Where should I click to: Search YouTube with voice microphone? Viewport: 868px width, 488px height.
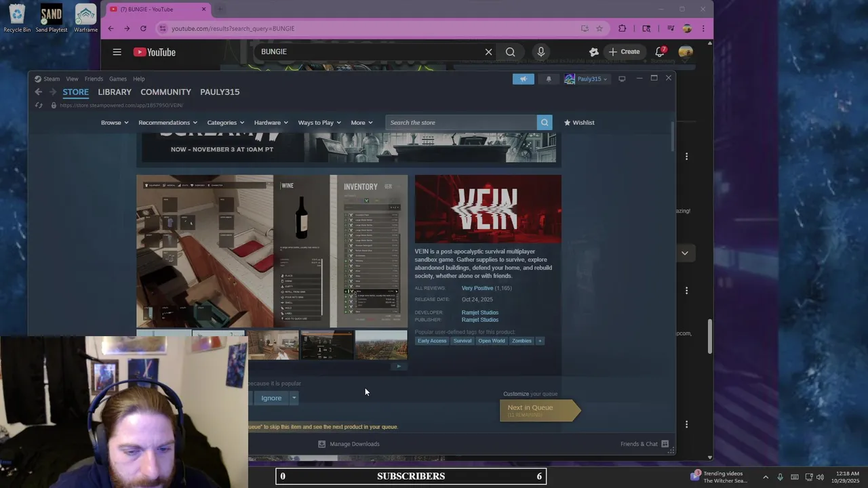click(x=540, y=52)
